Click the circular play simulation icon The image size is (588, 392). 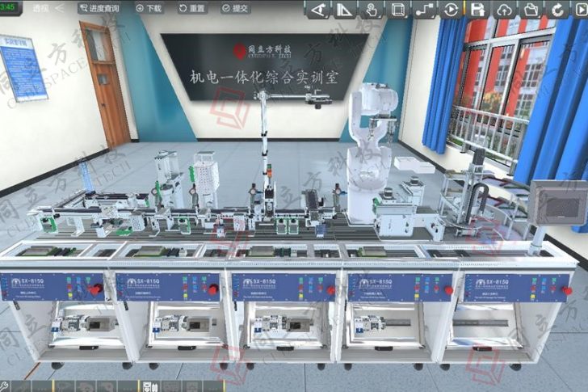[x=451, y=10]
